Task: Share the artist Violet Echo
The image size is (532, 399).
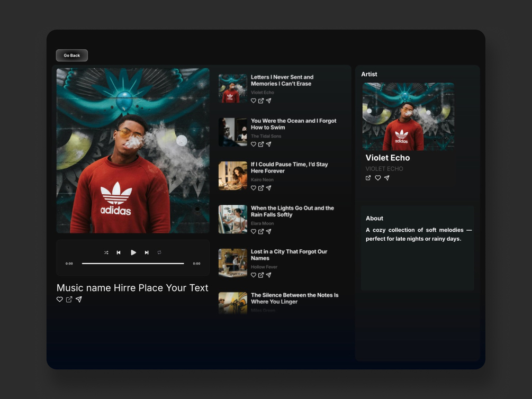Action: tap(387, 178)
